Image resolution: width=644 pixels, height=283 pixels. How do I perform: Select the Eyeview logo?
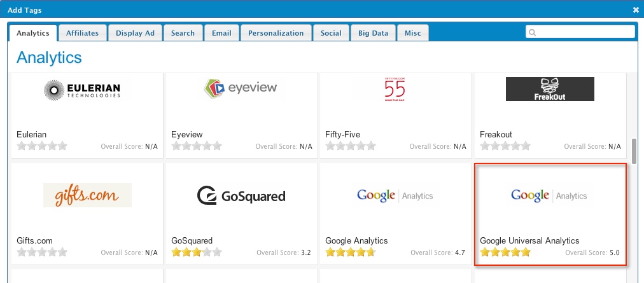(x=241, y=88)
